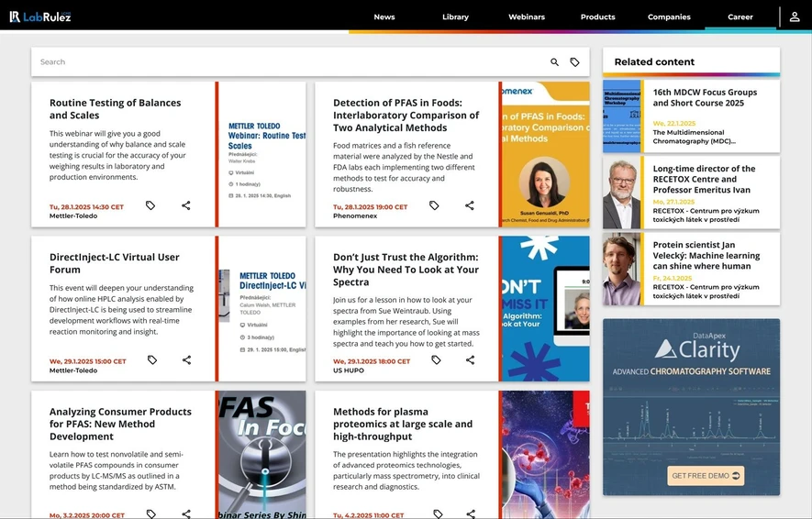Open the LabRulez logo home link

[x=40, y=17]
